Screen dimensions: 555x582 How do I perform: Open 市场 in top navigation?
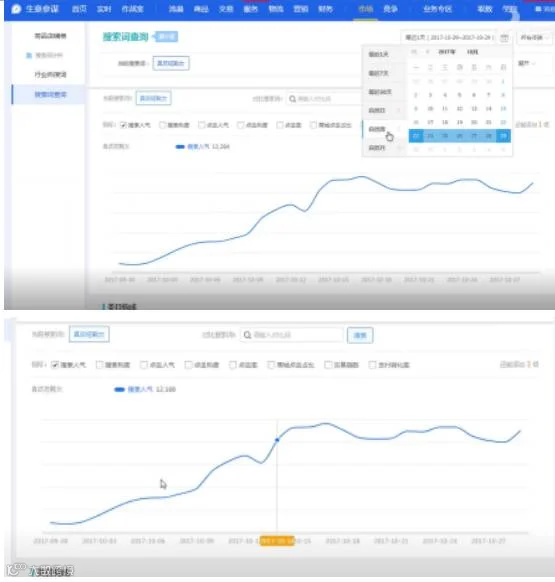[x=366, y=9]
